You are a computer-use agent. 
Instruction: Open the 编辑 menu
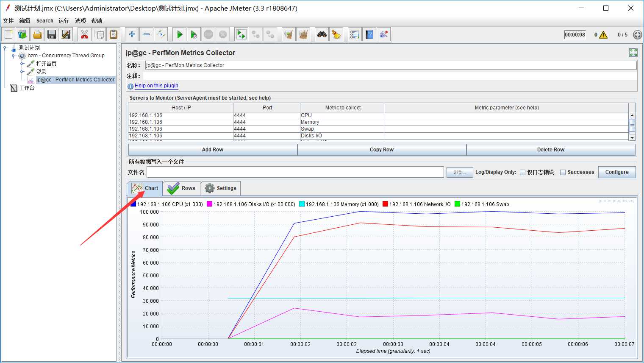[x=25, y=21]
